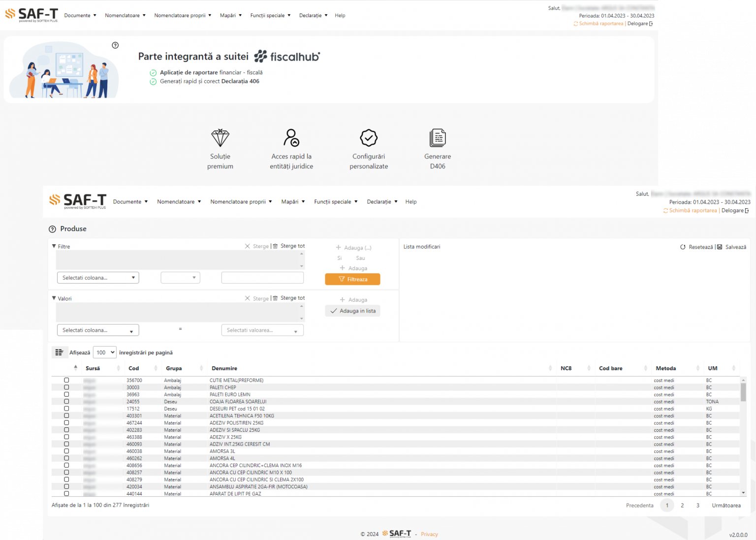Click the orange Filtreaza button
Screen dimensions: 756x540
pos(352,279)
